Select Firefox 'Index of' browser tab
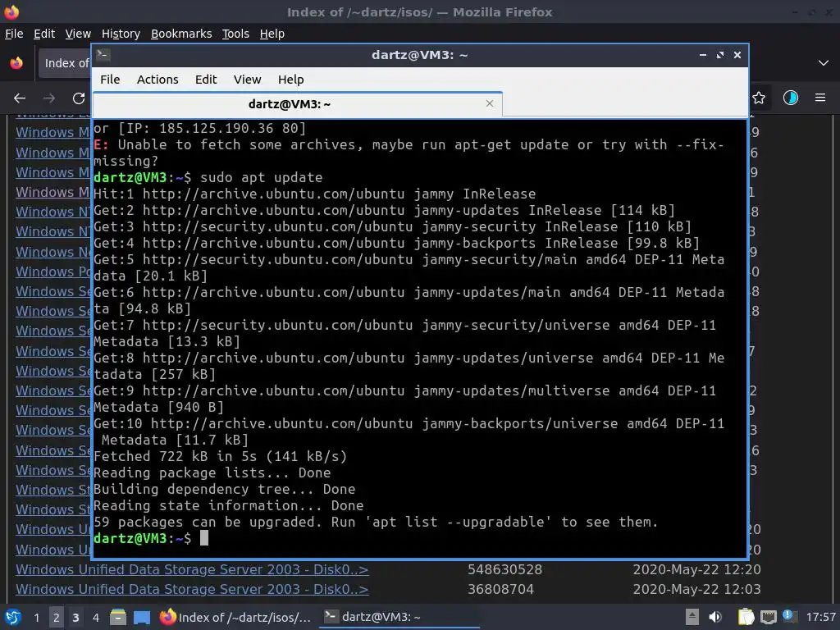The width and height of the screenshot is (840, 630). (64, 62)
